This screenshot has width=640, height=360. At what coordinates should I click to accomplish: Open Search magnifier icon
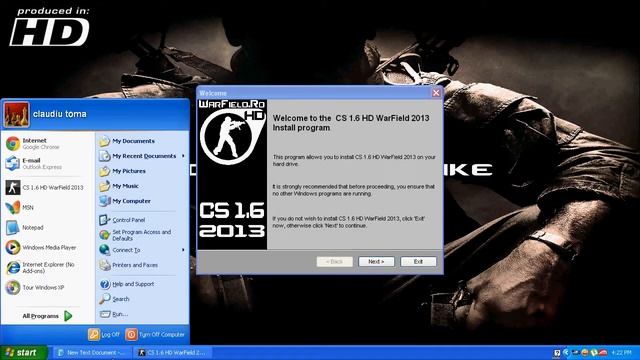point(104,299)
